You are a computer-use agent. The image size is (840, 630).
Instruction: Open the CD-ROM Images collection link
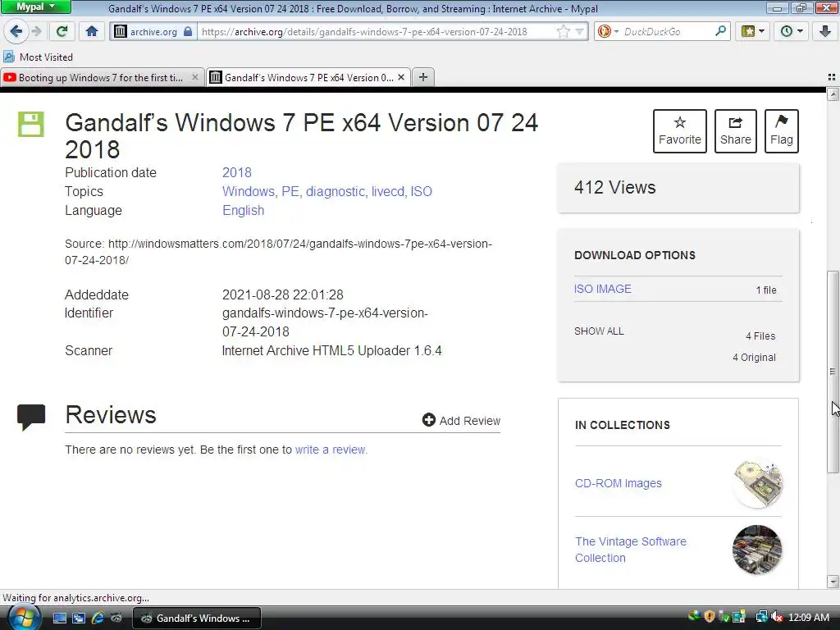coord(619,483)
